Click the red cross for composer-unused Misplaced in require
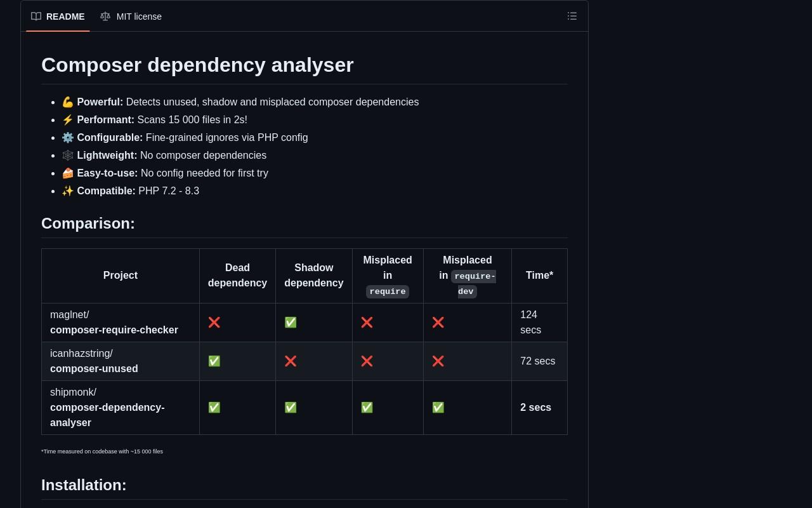Image resolution: width=812 pixels, height=508 pixels. pyautogui.click(x=367, y=361)
